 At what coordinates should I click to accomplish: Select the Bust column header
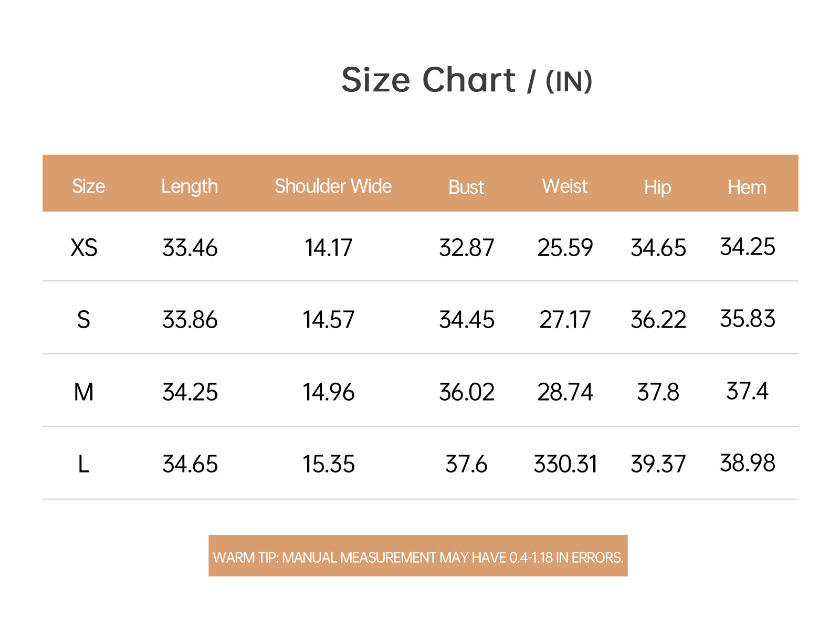tap(466, 187)
